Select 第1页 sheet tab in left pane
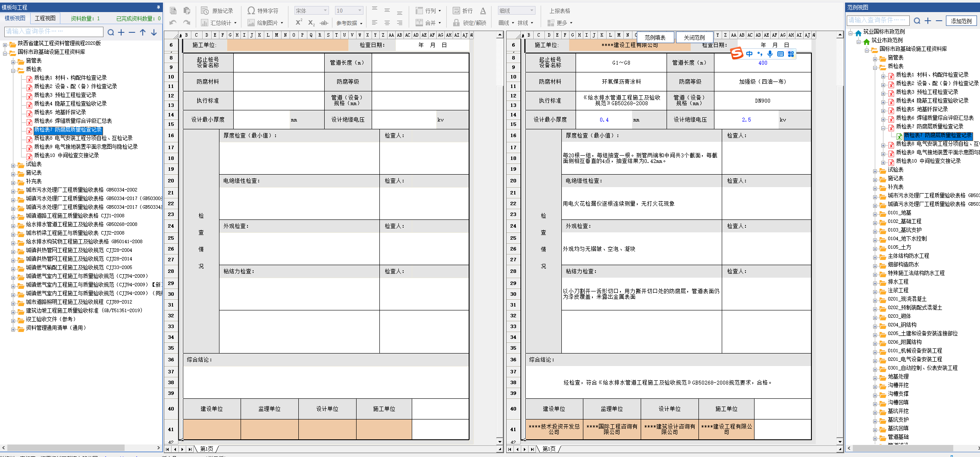This screenshot has height=457, width=980. point(207,449)
